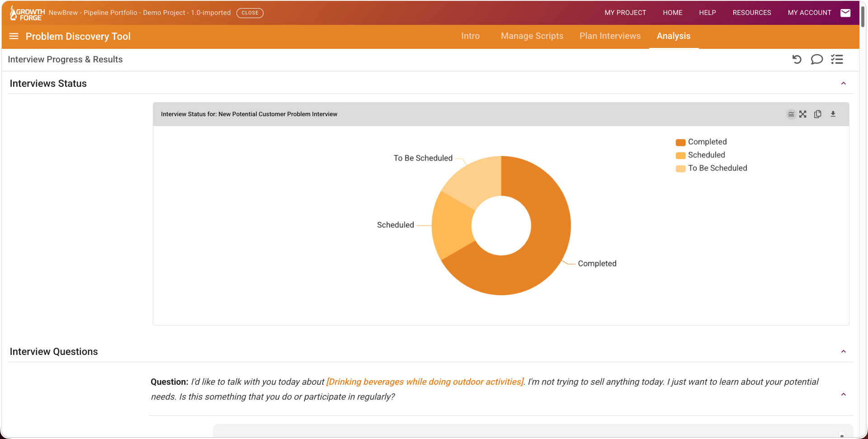Collapse the outdoor activities question

[843, 394]
